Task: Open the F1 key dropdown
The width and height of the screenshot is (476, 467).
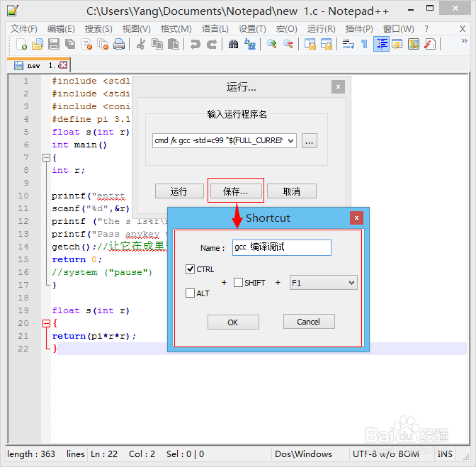Action: point(323,283)
